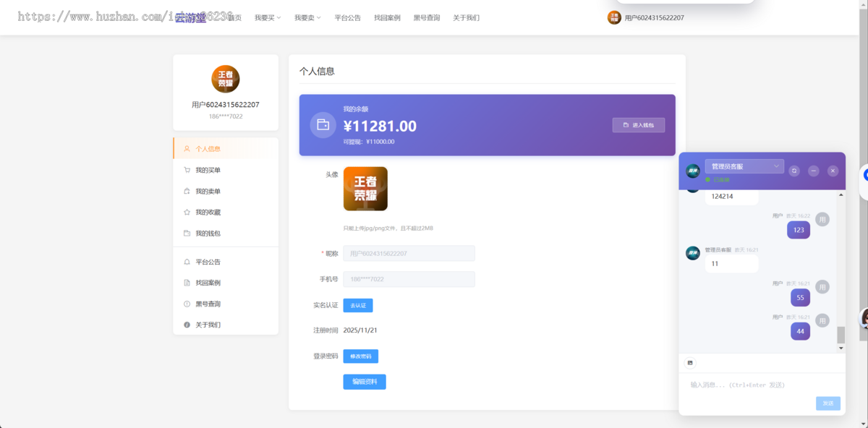The width and height of the screenshot is (868, 428).
Task: Close the chat window
Action: click(833, 171)
